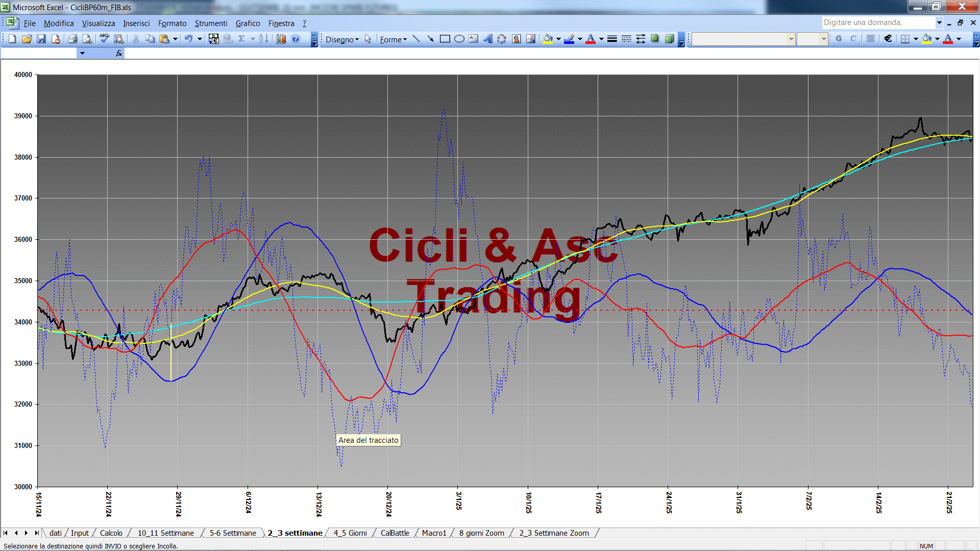The width and height of the screenshot is (980, 551).
Task: Expand the undo history arrow
Action: tap(200, 39)
